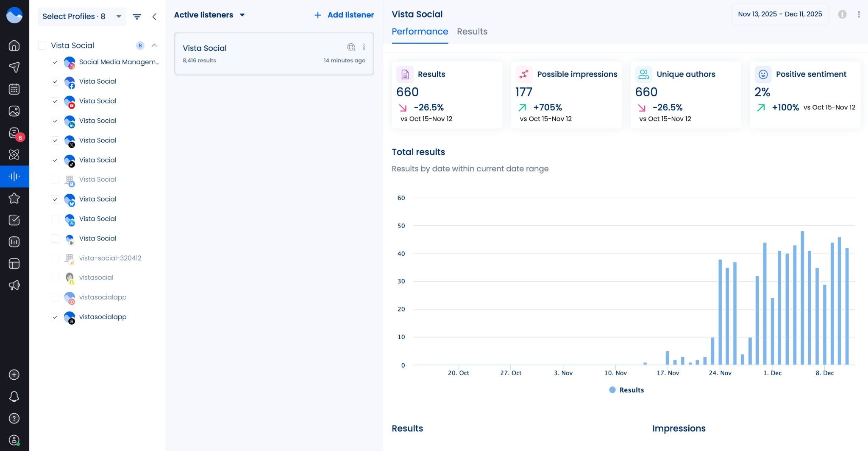Open inbox icon with red 6 badge
The image size is (868, 451).
tap(14, 133)
